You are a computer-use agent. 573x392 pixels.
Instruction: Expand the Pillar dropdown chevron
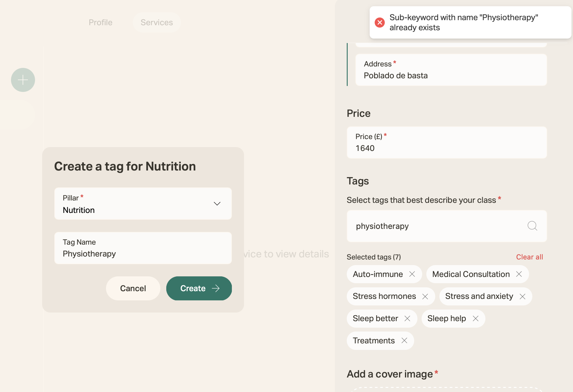pos(217,204)
